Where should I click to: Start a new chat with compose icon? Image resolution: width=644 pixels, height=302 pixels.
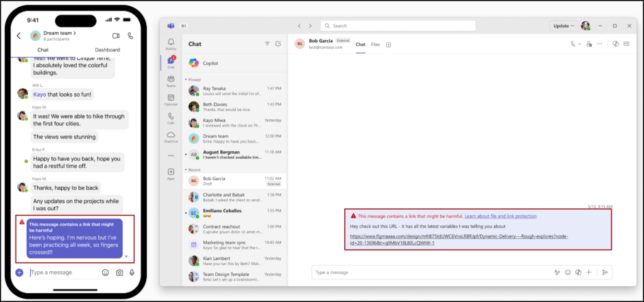278,43
